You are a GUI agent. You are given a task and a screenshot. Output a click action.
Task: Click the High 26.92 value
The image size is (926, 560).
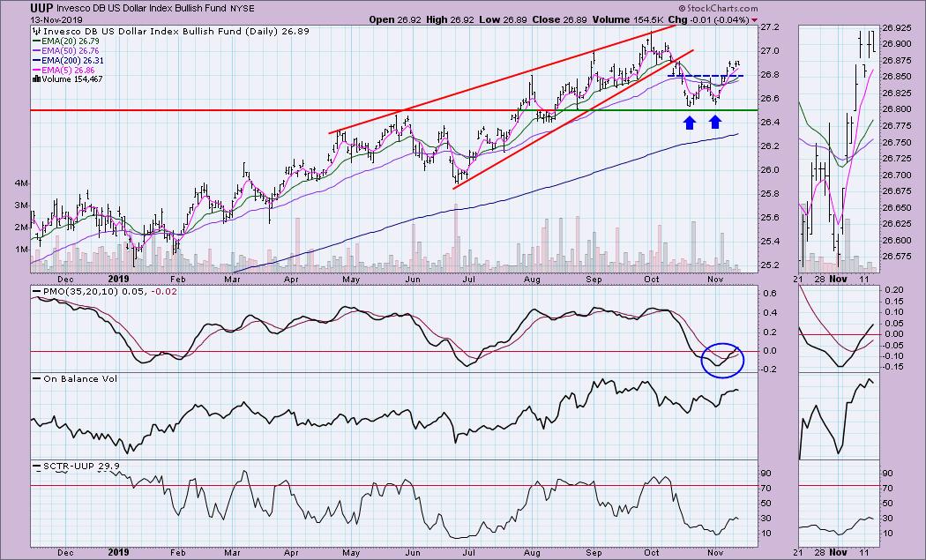[449, 20]
